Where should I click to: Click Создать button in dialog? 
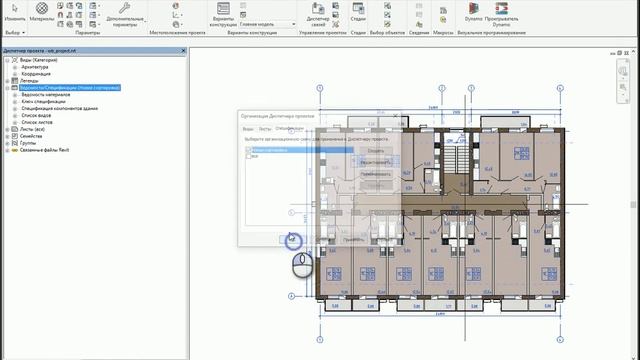376,151
